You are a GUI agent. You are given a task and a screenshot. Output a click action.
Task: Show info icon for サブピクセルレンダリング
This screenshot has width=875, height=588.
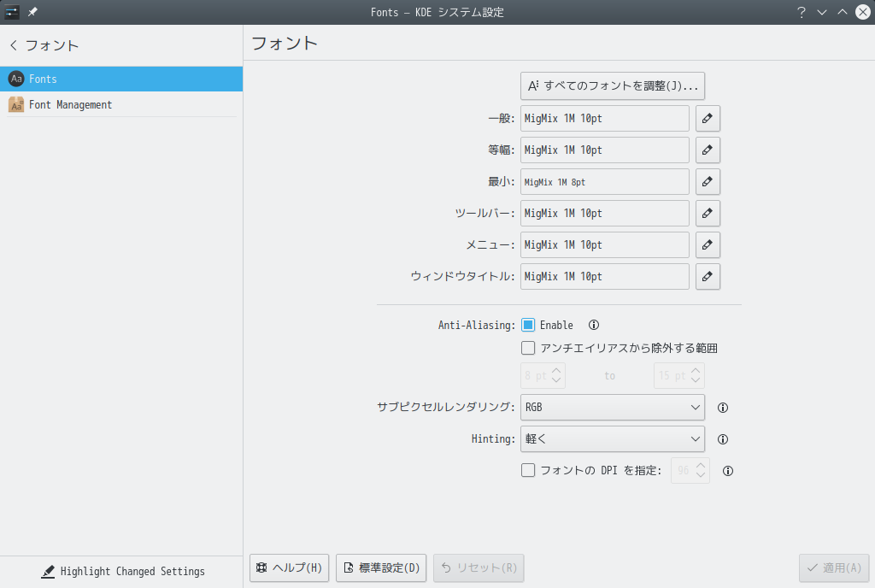[x=723, y=408]
